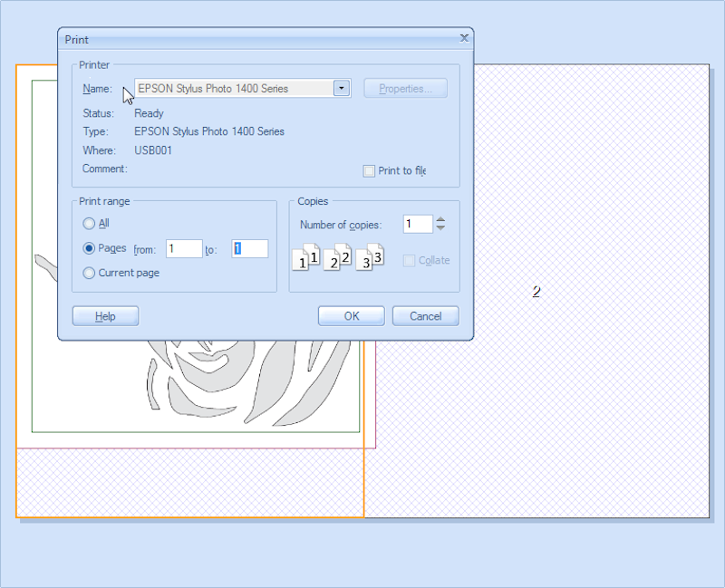Open the printer Name dropdown arrow
725x588 pixels.
342,88
